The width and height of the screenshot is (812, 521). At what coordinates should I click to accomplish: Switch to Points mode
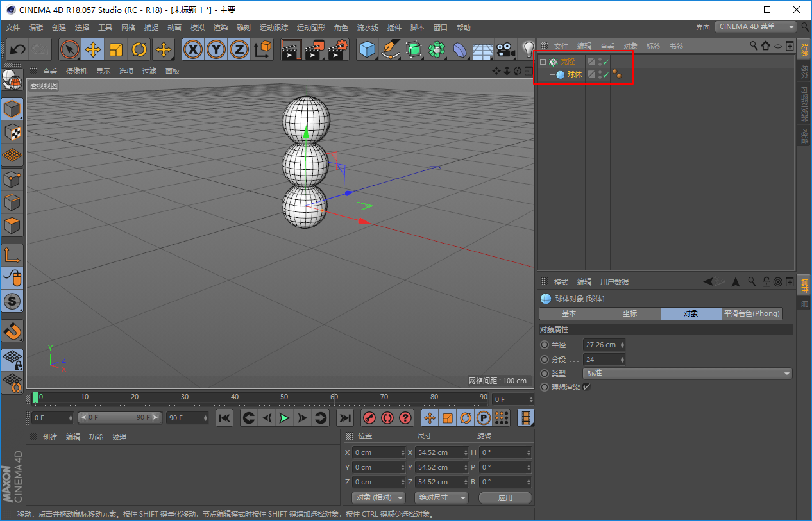pos(13,179)
